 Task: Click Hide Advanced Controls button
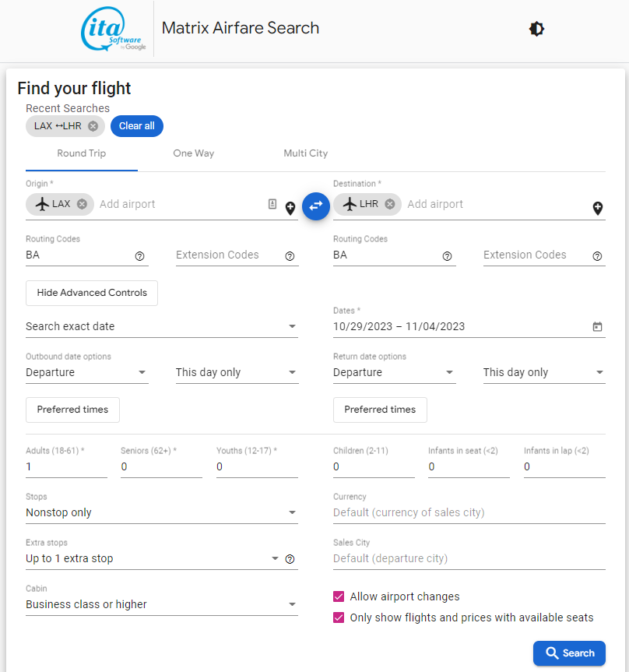(92, 293)
